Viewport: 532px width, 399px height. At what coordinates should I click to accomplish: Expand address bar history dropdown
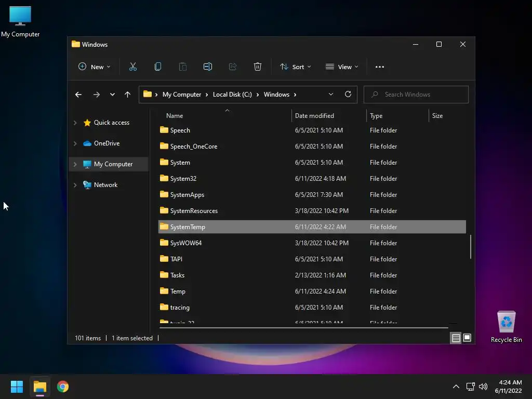[x=331, y=95]
